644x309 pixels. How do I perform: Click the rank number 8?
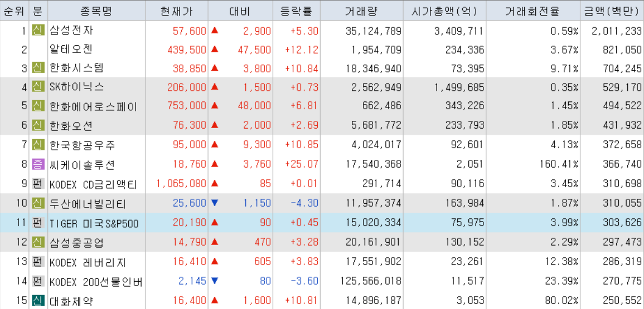pos(24,165)
